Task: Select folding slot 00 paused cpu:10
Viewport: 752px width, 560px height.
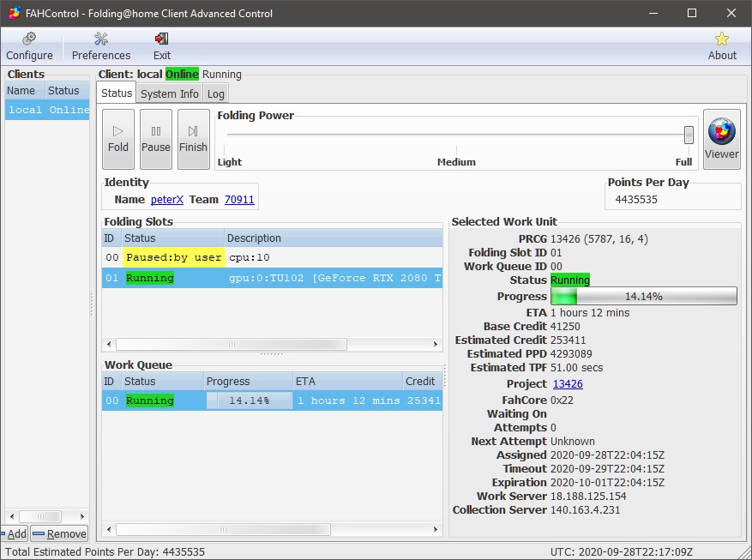Action: [x=272, y=257]
